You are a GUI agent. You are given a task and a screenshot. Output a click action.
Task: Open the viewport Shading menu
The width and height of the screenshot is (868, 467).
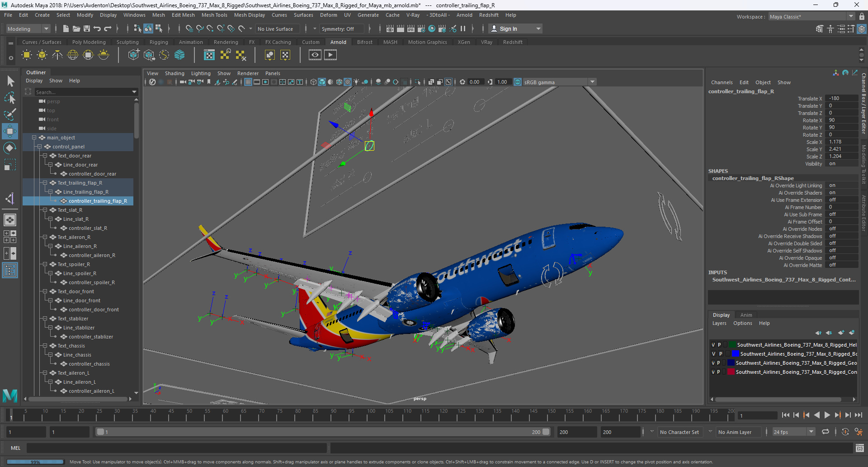point(175,73)
